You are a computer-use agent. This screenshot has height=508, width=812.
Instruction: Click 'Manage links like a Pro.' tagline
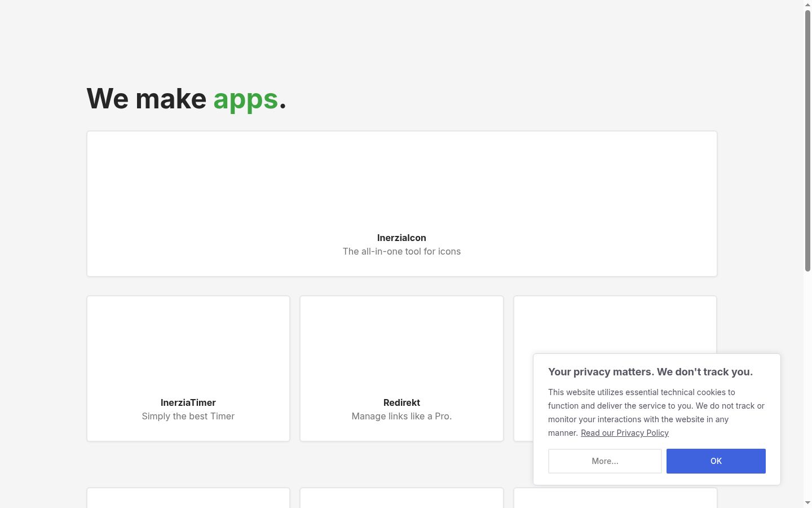(401, 417)
